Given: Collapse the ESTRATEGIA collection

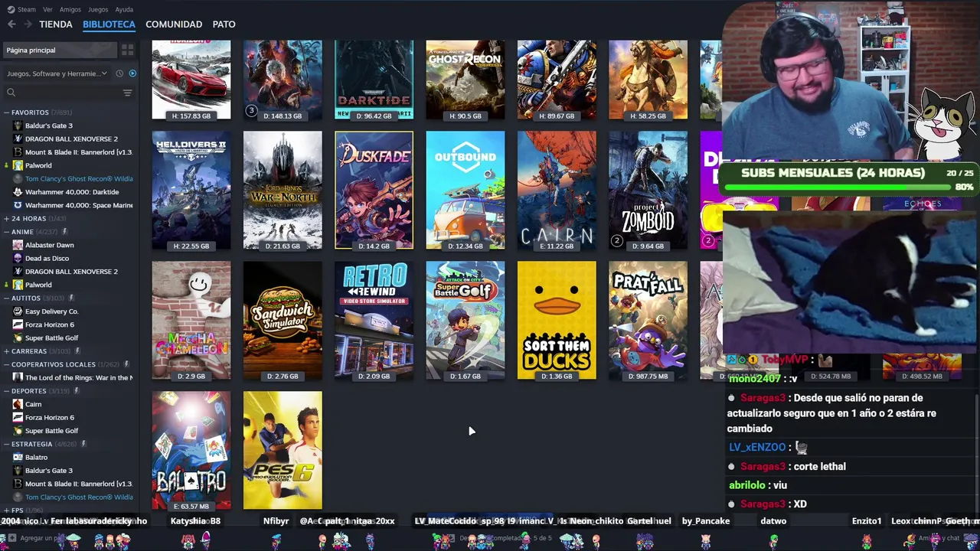Looking at the screenshot, I should point(7,444).
